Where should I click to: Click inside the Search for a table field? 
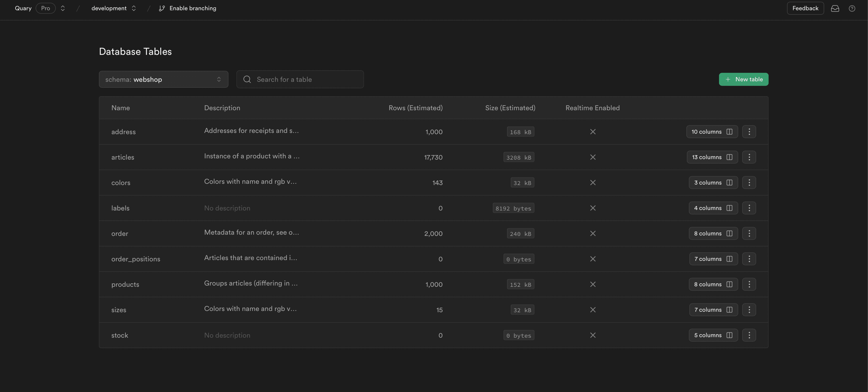click(300, 79)
